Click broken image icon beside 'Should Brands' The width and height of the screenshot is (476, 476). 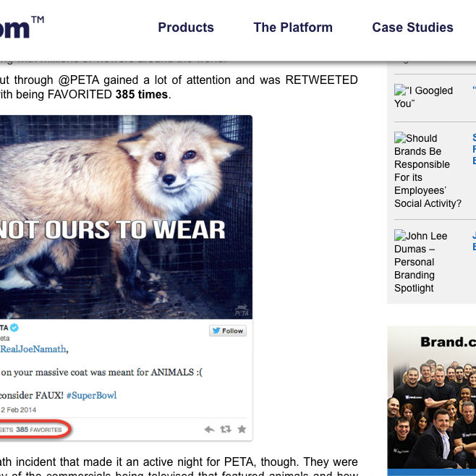[x=400, y=137]
